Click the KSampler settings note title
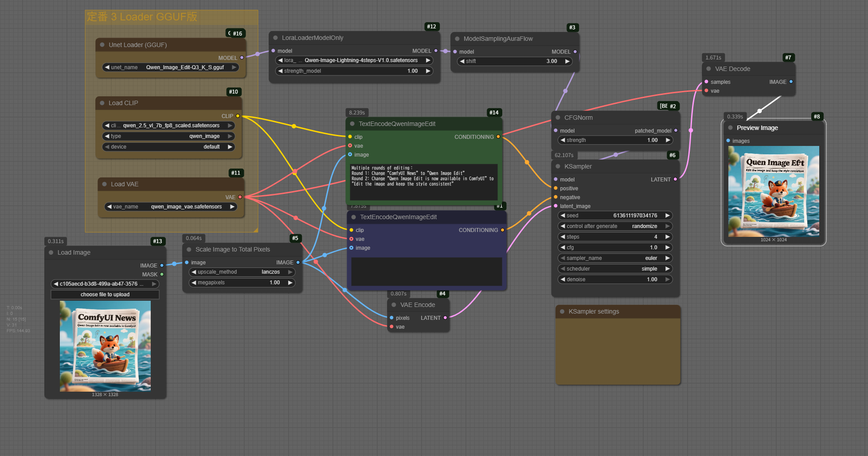 tap(594, 311)
